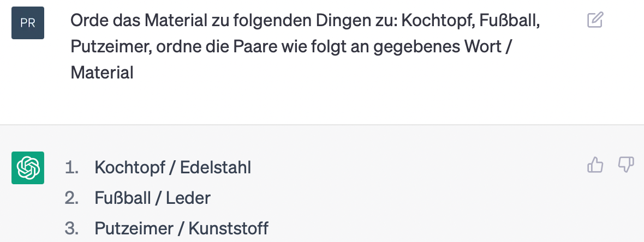Click the word 'Putzeimer' in the response list
The image size is (644, 242).
[134, 228]
